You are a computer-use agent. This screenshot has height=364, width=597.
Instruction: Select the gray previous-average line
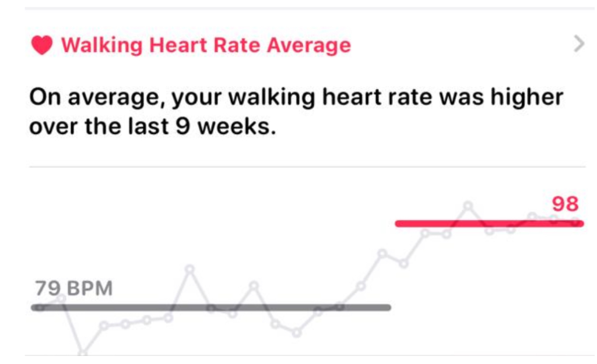pos(211,308)
